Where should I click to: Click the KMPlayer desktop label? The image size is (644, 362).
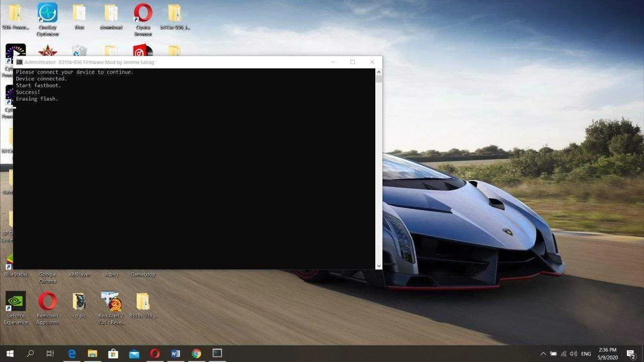(79, 275)
